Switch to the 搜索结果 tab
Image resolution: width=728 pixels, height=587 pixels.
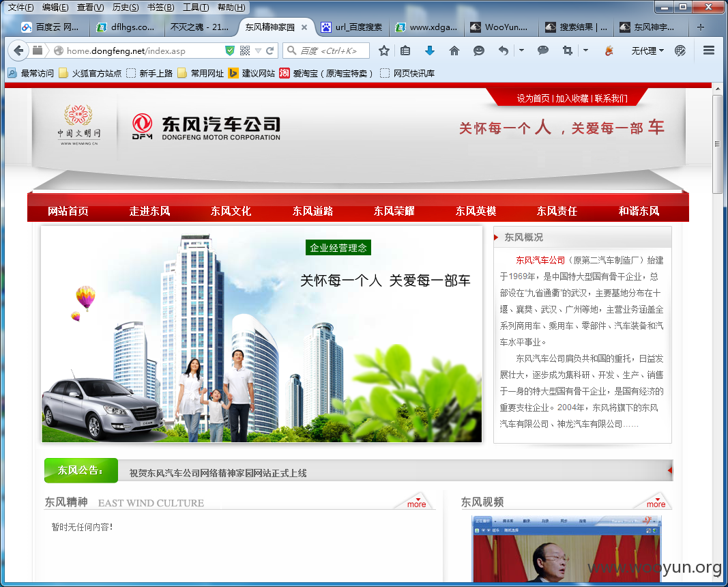point(577,27)
